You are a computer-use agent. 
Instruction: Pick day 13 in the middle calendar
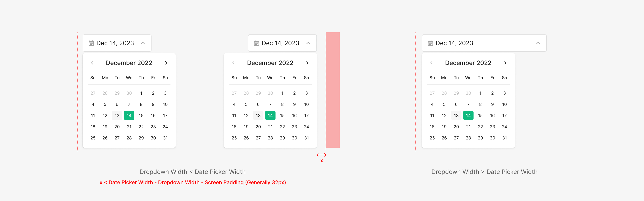pos(258,116)
